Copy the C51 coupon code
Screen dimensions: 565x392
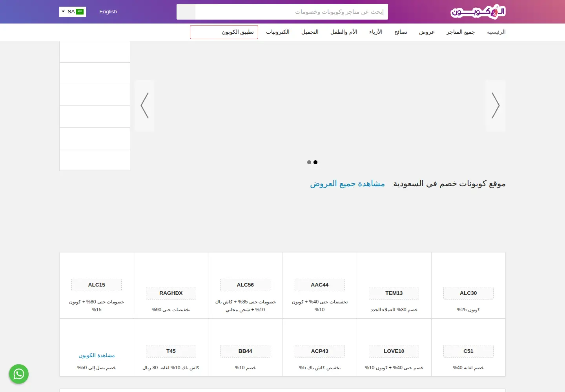tap(468, 351)
